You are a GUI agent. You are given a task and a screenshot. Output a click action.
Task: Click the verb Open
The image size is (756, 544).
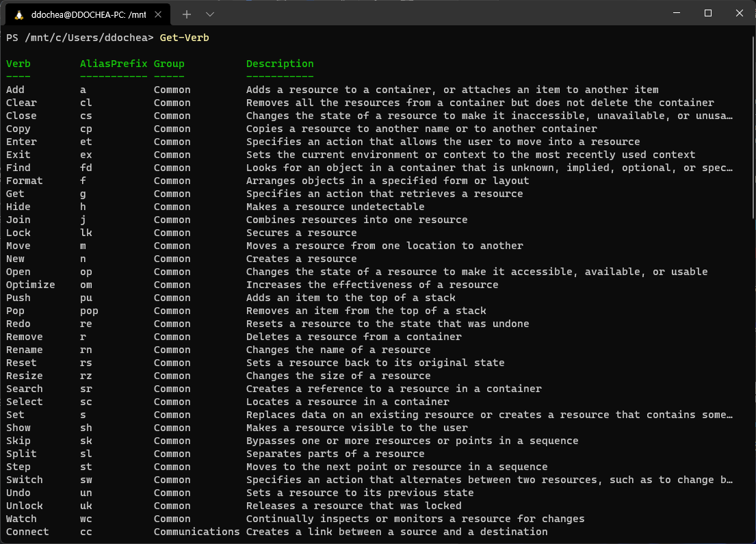(18, 272)
